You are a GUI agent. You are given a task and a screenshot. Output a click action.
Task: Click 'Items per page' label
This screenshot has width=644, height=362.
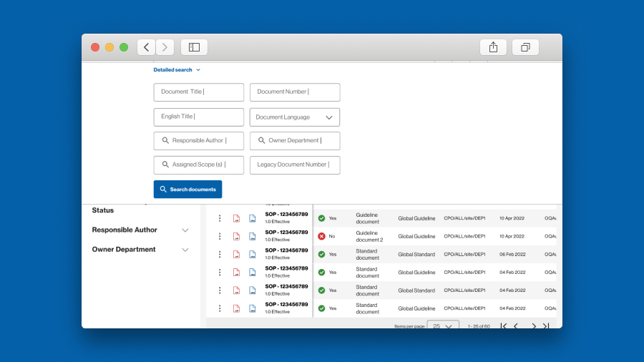point(409,326)
